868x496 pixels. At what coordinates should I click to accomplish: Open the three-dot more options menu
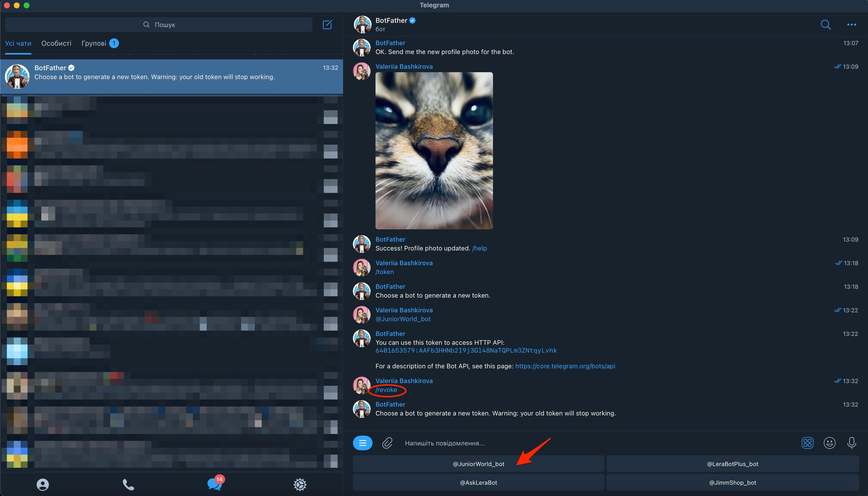click(x=851, y=25)
